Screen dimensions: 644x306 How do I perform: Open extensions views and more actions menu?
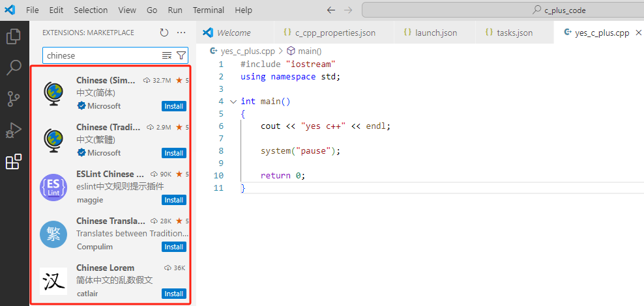pyautogui.click(x=181, y=33)
